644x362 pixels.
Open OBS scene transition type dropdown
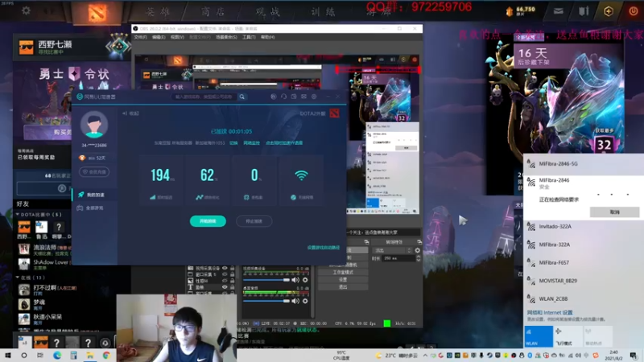[392, 250]
